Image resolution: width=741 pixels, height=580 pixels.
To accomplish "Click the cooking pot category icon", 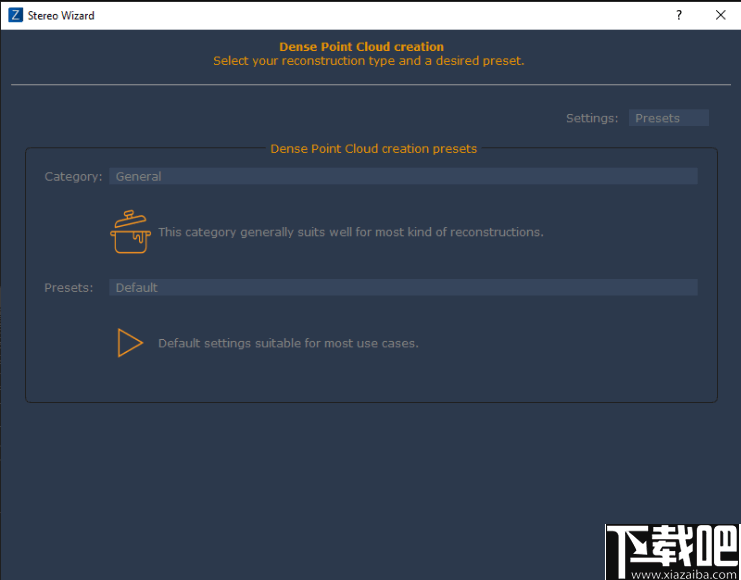I will click(130, 232).
